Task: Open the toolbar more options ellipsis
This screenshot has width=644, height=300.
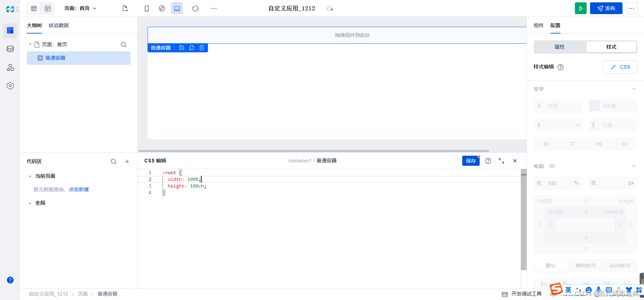Action: click(x=214, y=8)
